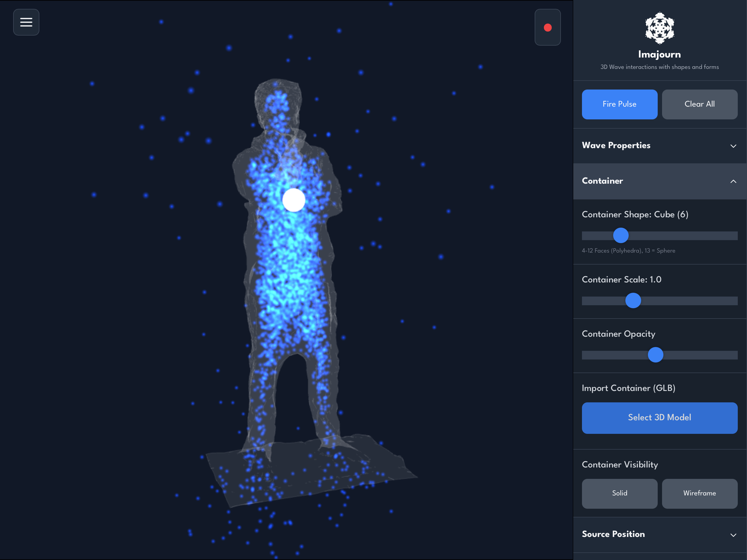Collapse the Container section header
Screen dimensions: 747x560
coord(603,181)
